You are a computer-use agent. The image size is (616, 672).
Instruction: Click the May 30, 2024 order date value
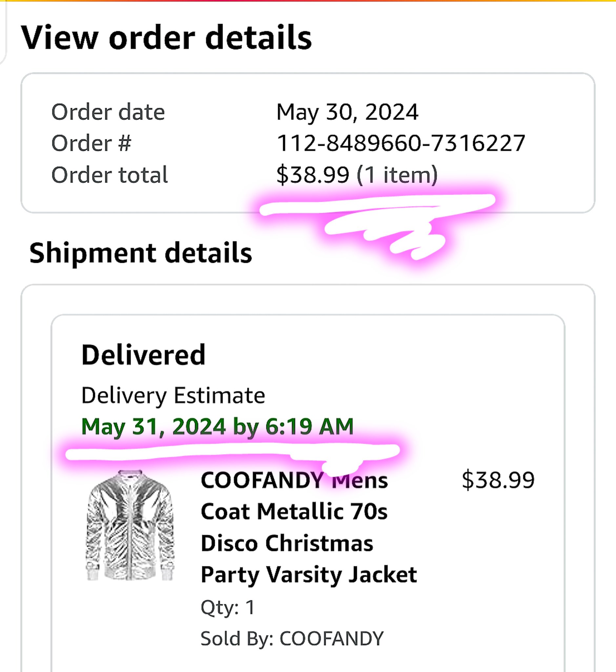(347, 112)
